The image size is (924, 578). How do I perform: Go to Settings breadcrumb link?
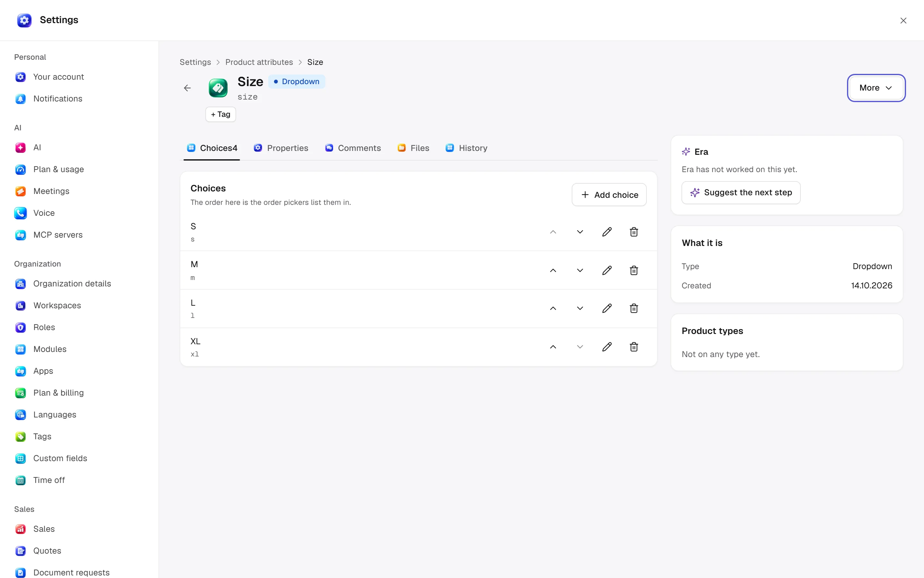[x=195, y=62]
